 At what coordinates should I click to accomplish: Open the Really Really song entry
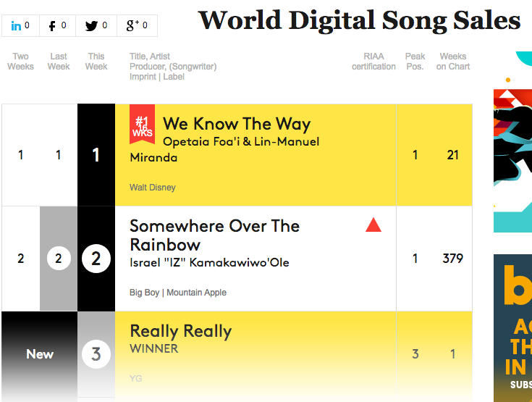coord(181,331)
